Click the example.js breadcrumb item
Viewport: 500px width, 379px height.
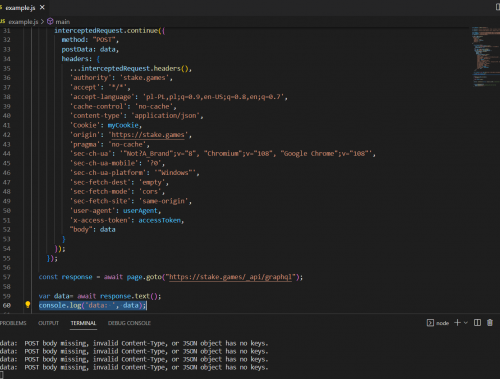23,22
